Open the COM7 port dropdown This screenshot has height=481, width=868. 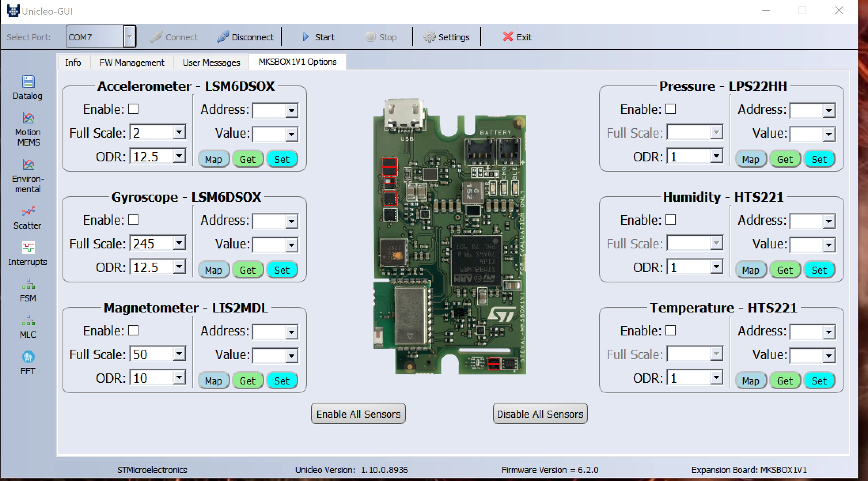(x=129, y=37)
